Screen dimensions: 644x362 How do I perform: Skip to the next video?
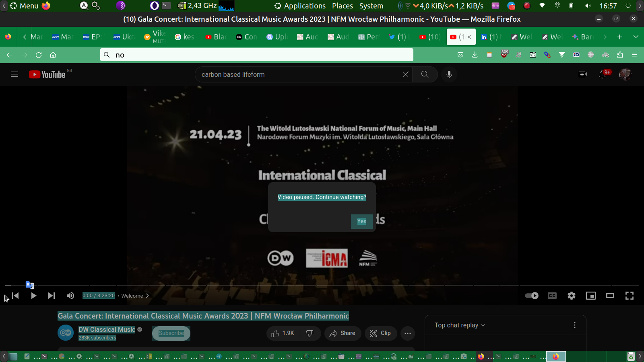pyautogui.click(x=52, y=296)
